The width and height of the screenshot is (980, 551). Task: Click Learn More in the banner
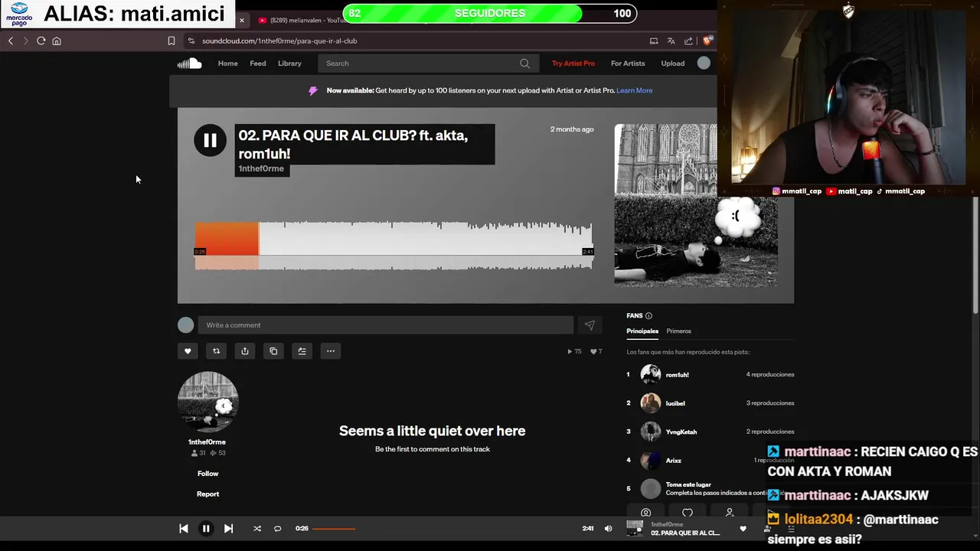[x=635, y=90]
